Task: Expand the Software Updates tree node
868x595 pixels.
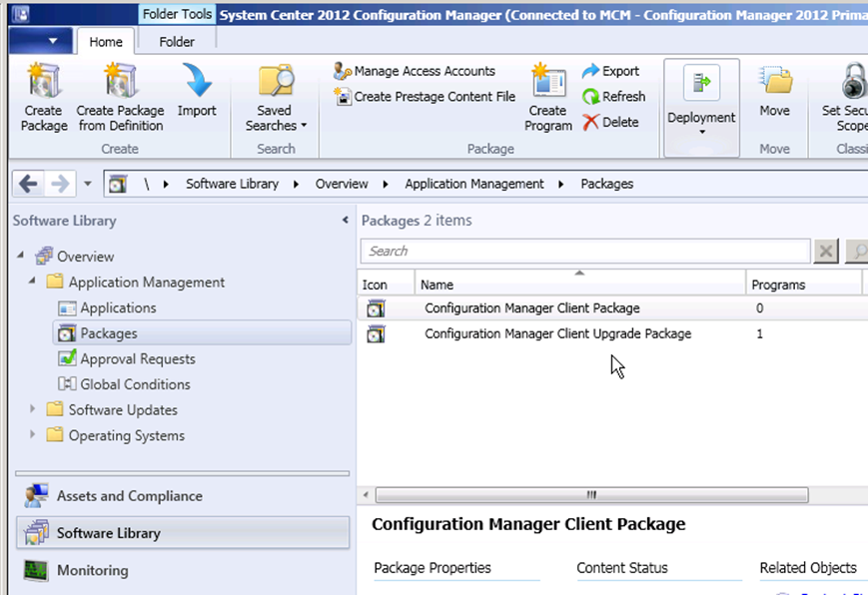Action: click(x=32, y=409)
